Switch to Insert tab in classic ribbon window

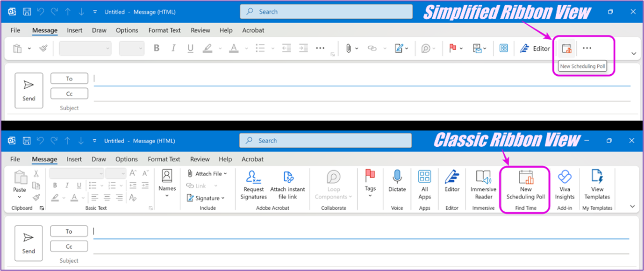74,159
